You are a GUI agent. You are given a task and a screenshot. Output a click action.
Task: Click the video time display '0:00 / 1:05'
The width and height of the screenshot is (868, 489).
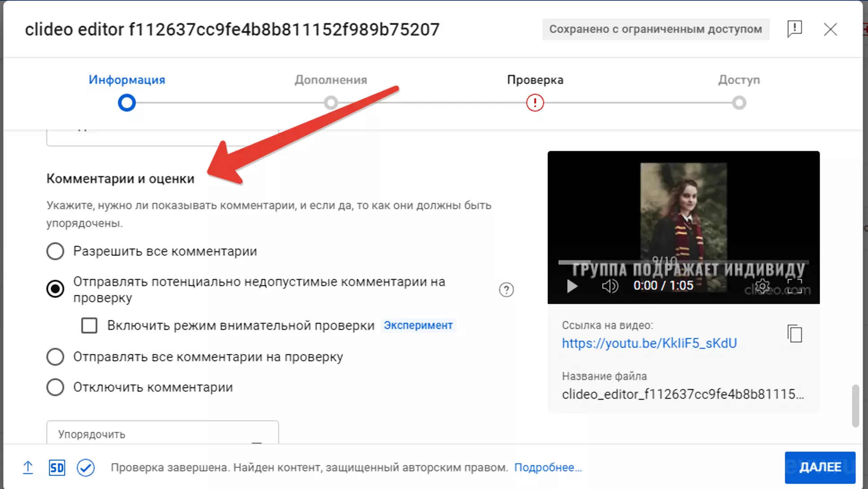point(663,286)
